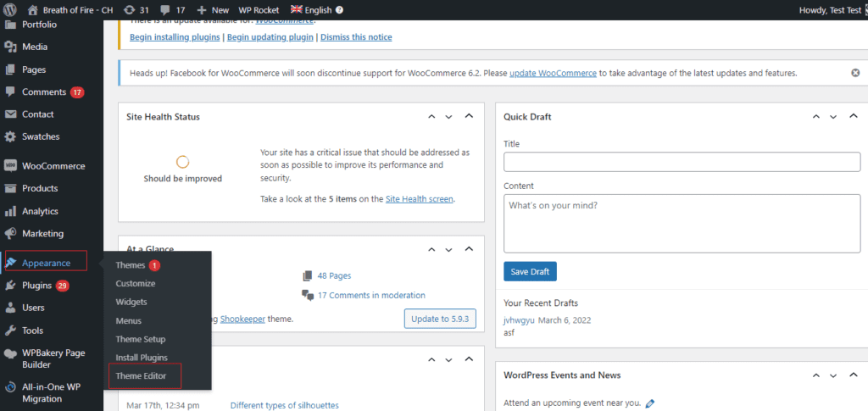Click Update to 5.9.3 button
The width and height of the screenshot is (868, 411).
440,319
